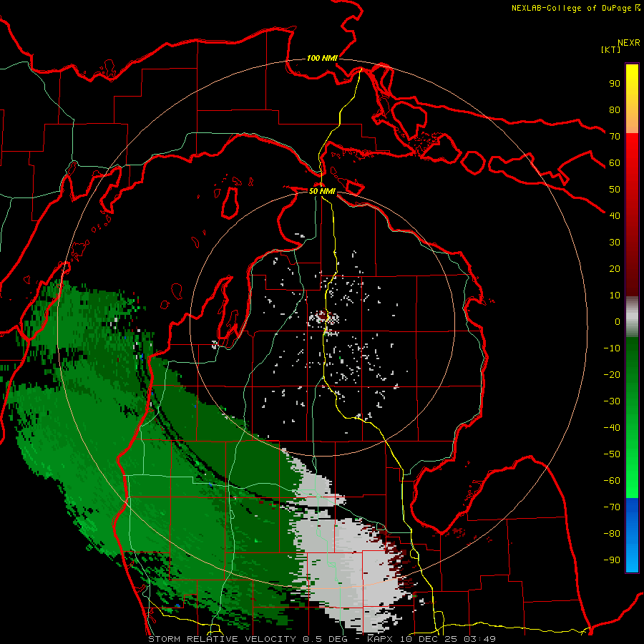644x644 pixels.
Task: Click the NEXR label above the color scale
Action: 629,43
